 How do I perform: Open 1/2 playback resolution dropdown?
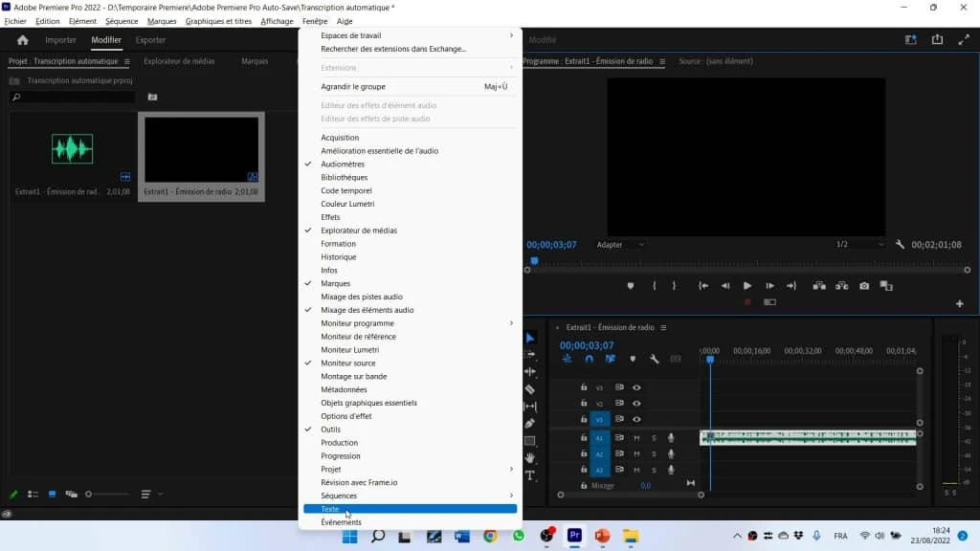(860, 244)
